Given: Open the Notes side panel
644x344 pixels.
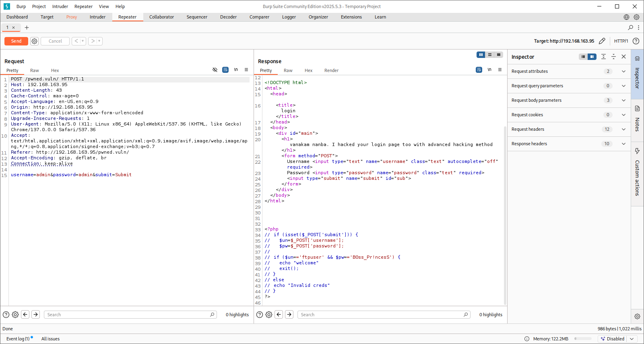Looking at the screenshot, I should click(x=637, y=120).
